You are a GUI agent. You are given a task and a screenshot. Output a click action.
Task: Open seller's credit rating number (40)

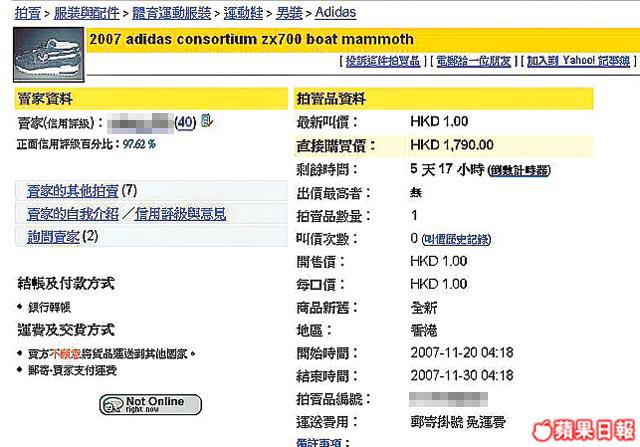[185, 122]
